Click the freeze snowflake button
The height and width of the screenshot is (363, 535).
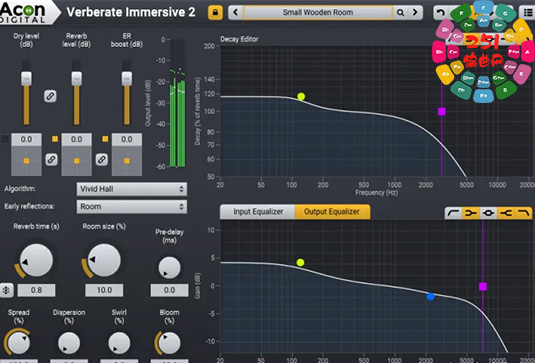(x=6, y=290)
